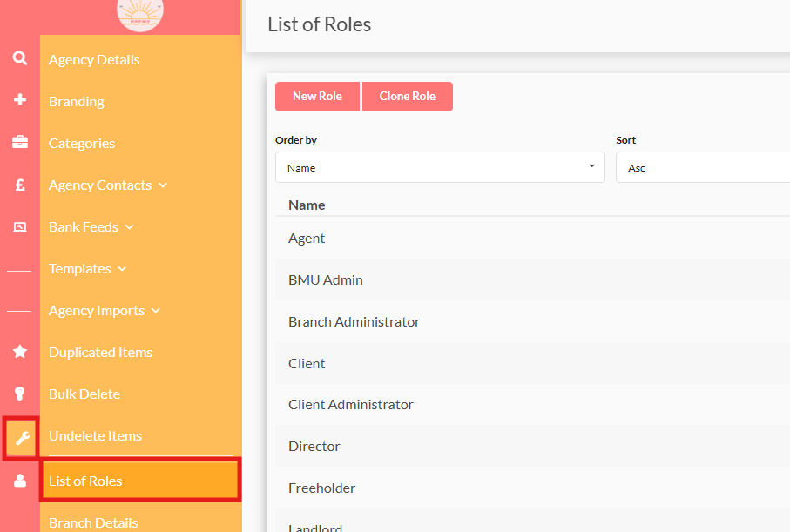Open Branding menu item
This screenshot has width=790, height=532.
[77, 102]
